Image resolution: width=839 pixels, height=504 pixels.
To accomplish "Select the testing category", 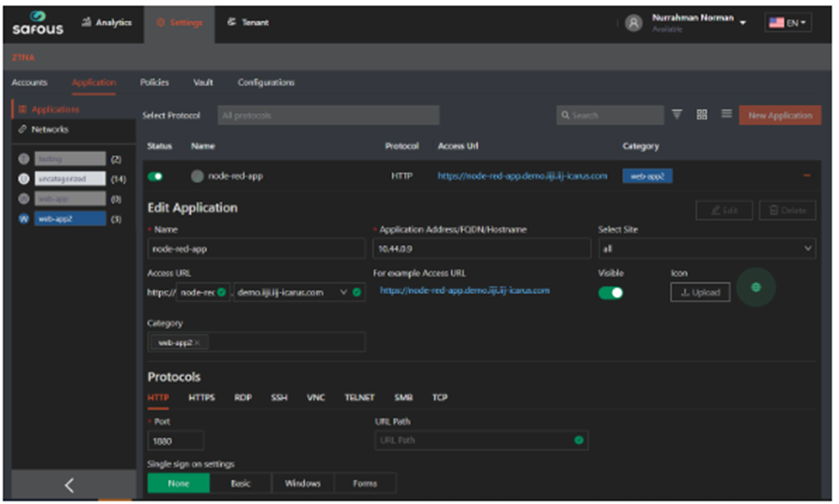I will [70, 159].
